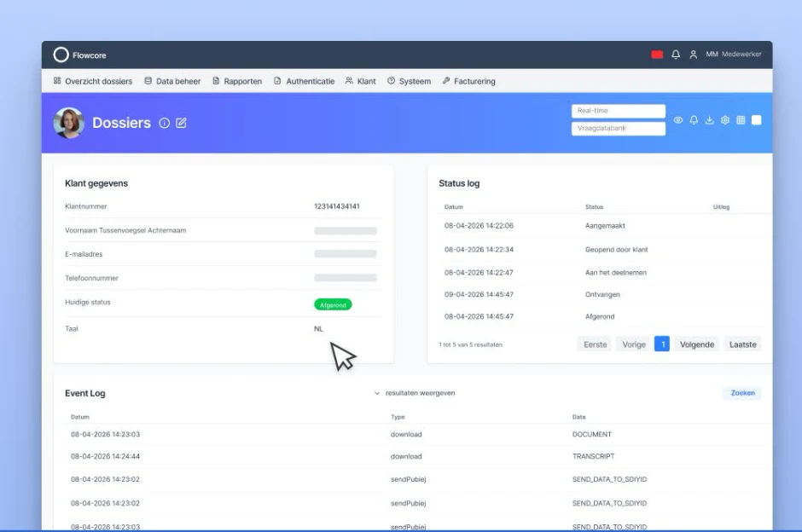Click the info icon next to Dossiers
The width and height of the screenshot is (802, 532).
point(164,123)
